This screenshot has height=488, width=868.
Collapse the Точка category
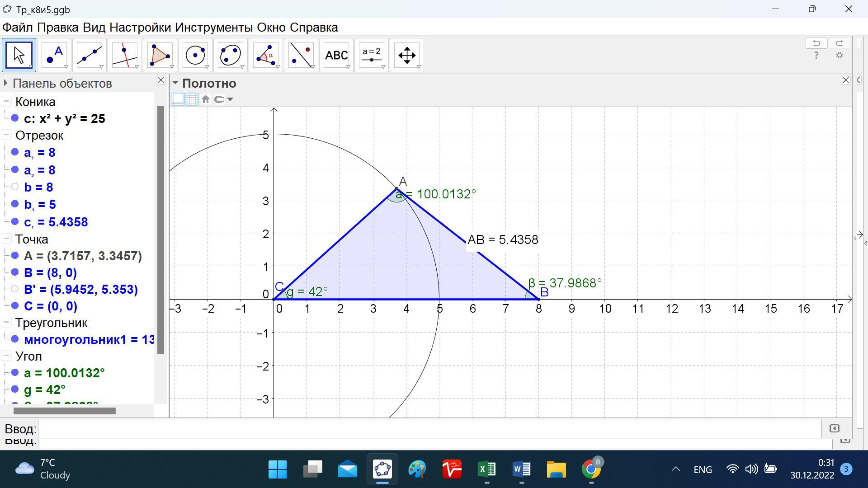click(6, 239)
